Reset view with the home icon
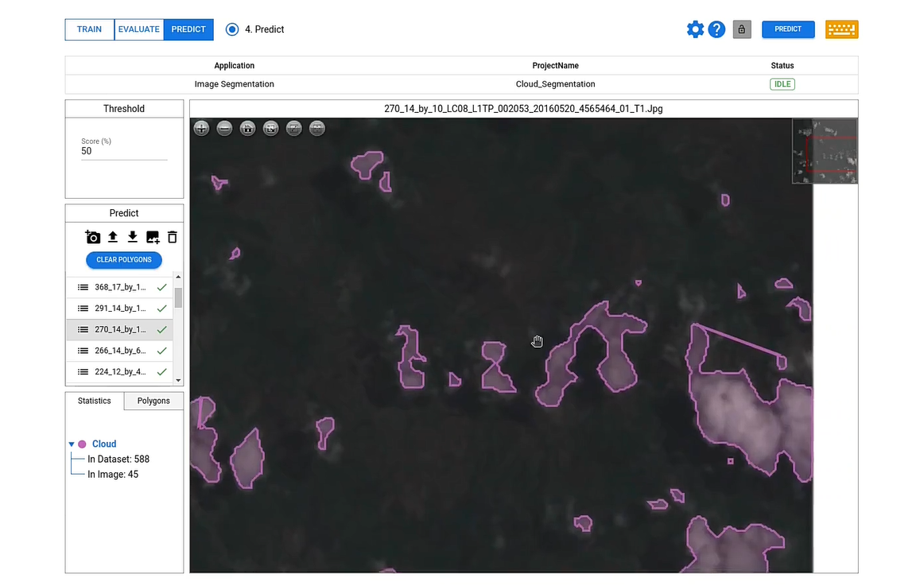 247,128
